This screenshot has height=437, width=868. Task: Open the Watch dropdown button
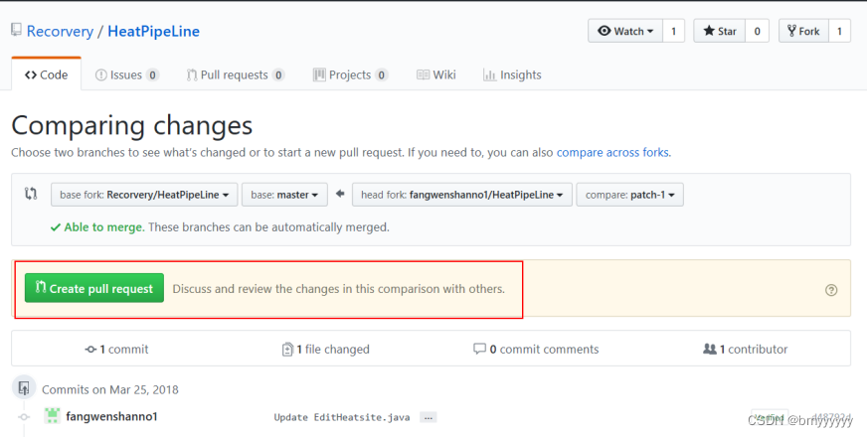pos(625,31)
